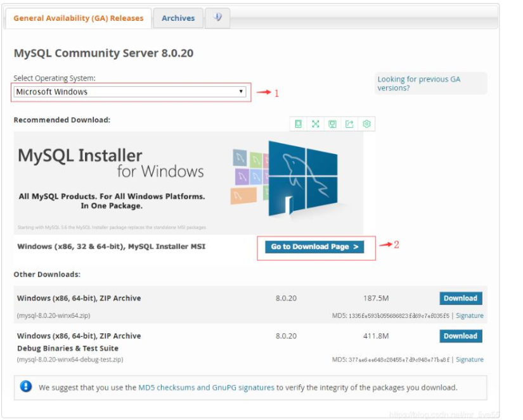This screenshot has height=420, width=523.
Task: Click the Recommended Download: label
Action: 61,120
